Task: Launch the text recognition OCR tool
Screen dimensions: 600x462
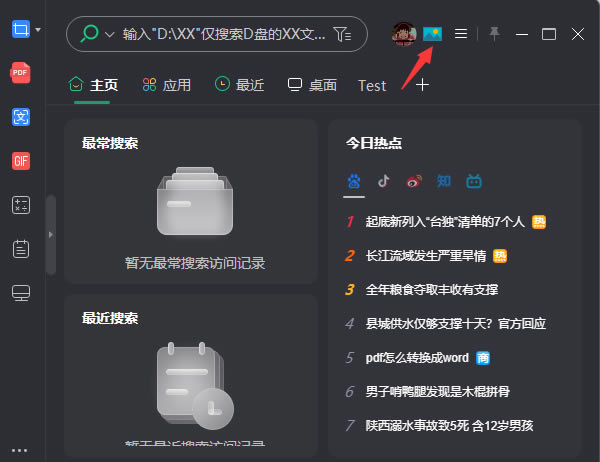Action: [21, 117]
